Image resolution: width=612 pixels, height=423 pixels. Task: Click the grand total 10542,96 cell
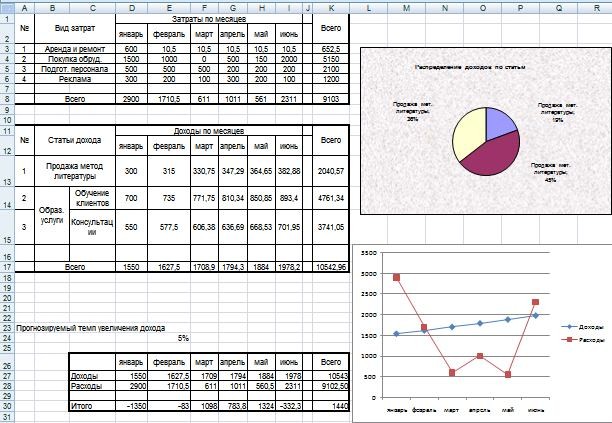pyautogui.click(x=331, y=267)
